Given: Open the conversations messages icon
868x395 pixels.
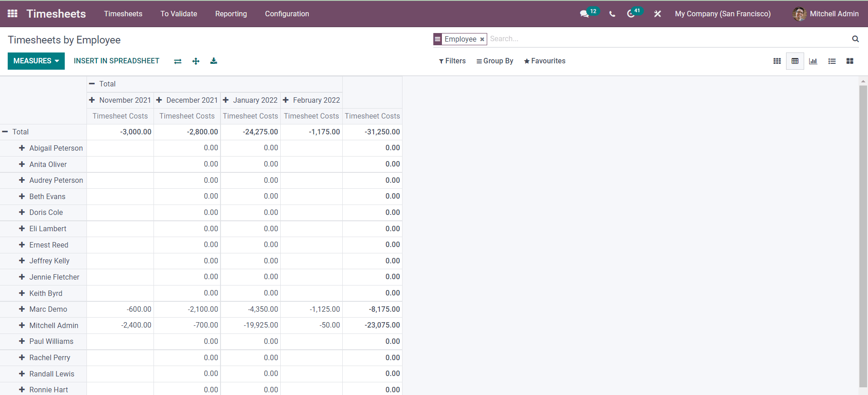Looking at the screenshot, I should pyautogui.click(x=585, y=14).
